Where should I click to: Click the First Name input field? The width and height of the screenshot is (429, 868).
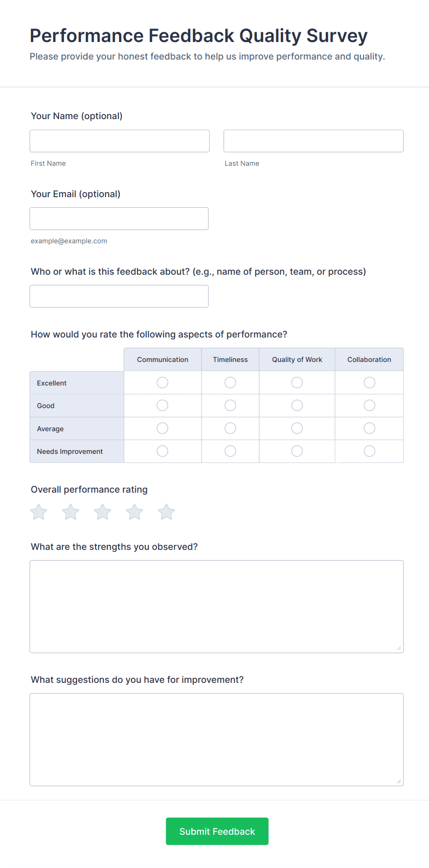tap(119, 141)
